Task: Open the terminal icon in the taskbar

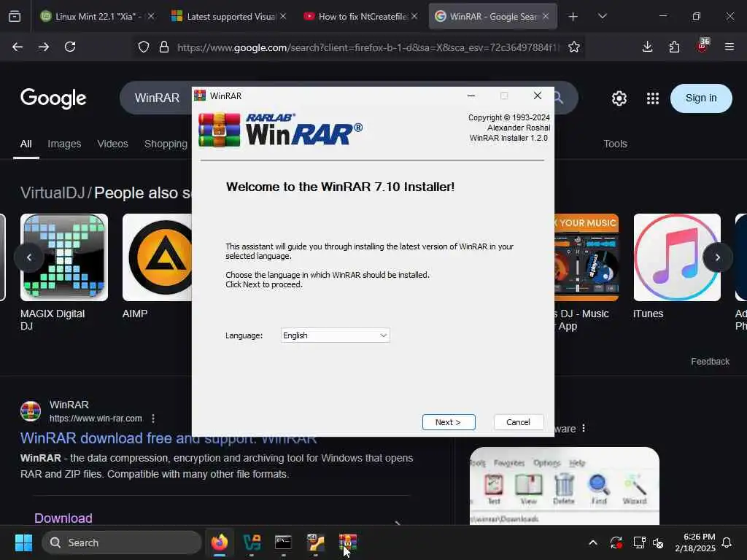Action: pos(283,542)
